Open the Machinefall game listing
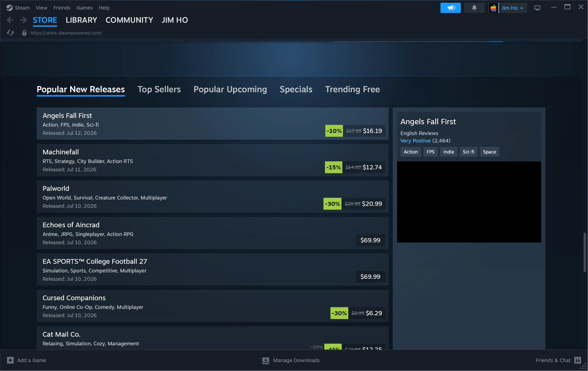 pos(212,160)
